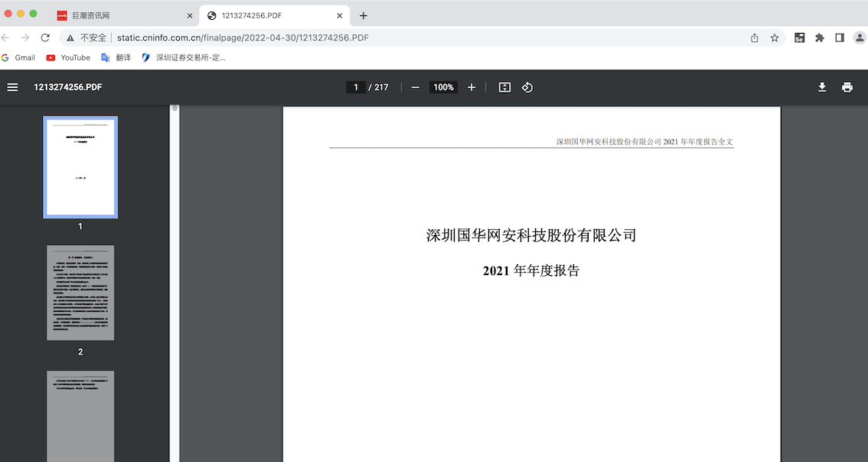Share this page via share icon
The width and height of the screenshot is (868, 462).
click(x=755, y=38)
